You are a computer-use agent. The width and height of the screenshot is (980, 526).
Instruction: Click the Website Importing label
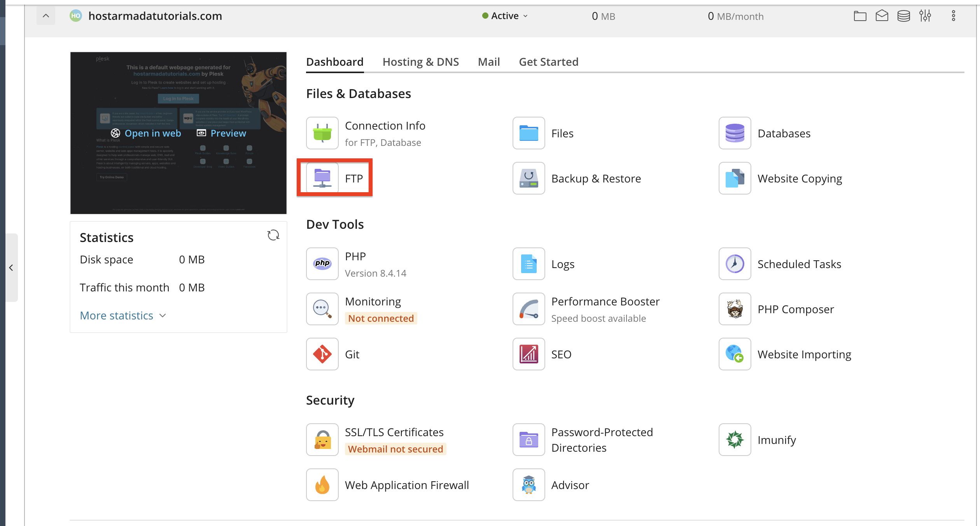805,354
